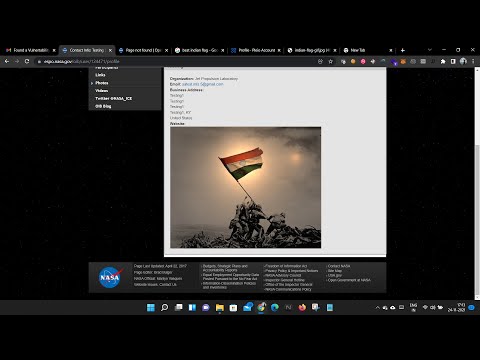Switch to the Gmail Found a Vulnerability tab
This screenshot has height=360, width=480.
[31, 50]
